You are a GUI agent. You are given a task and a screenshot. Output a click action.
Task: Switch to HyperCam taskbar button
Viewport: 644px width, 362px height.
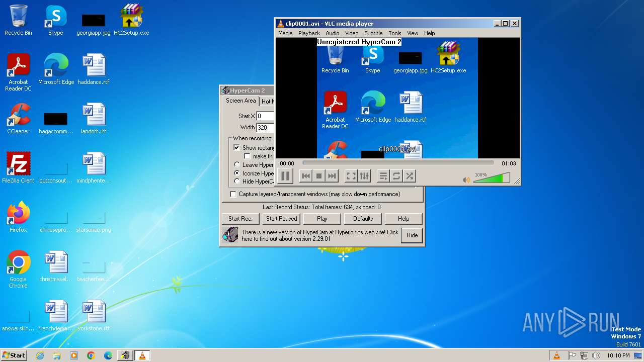pos(125,355)
